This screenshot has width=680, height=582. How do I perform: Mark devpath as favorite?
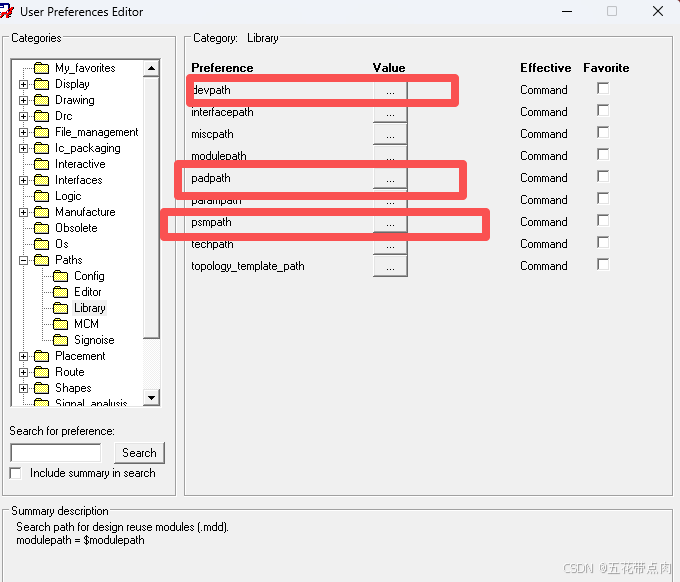[603, 88]
